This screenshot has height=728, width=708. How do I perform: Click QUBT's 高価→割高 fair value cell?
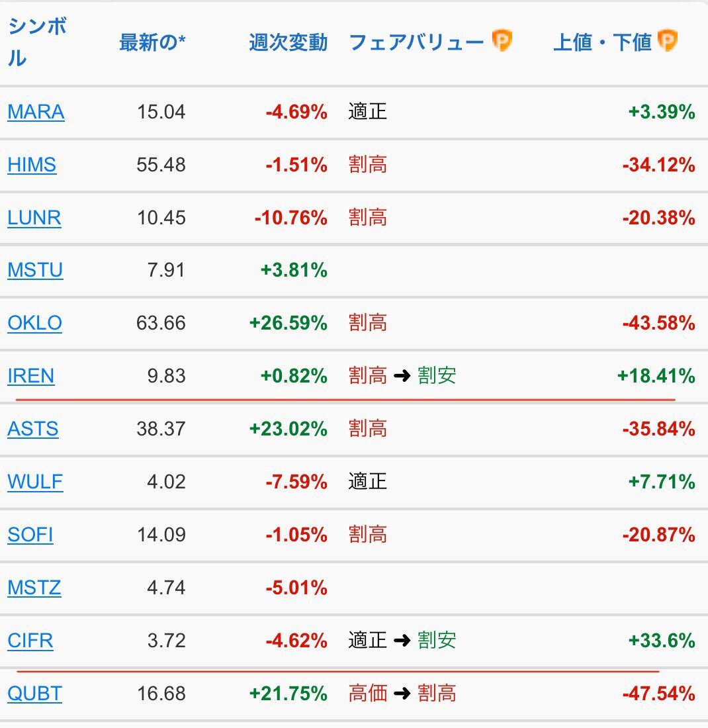(402, 694)
